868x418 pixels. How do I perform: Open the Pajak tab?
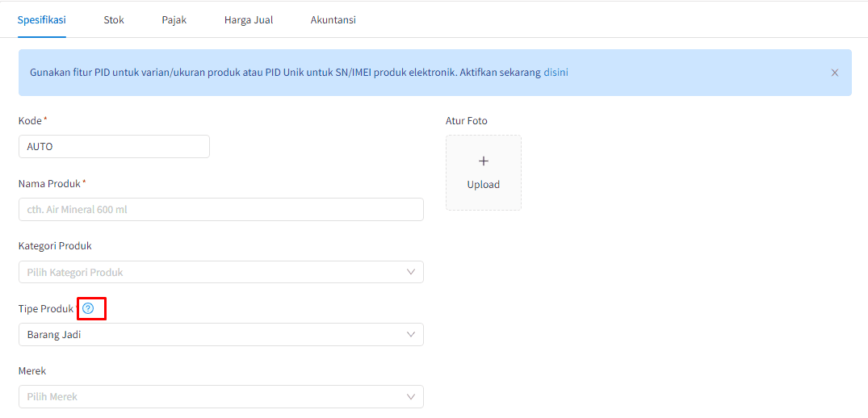pyautogui.click(x=174, y=20)
